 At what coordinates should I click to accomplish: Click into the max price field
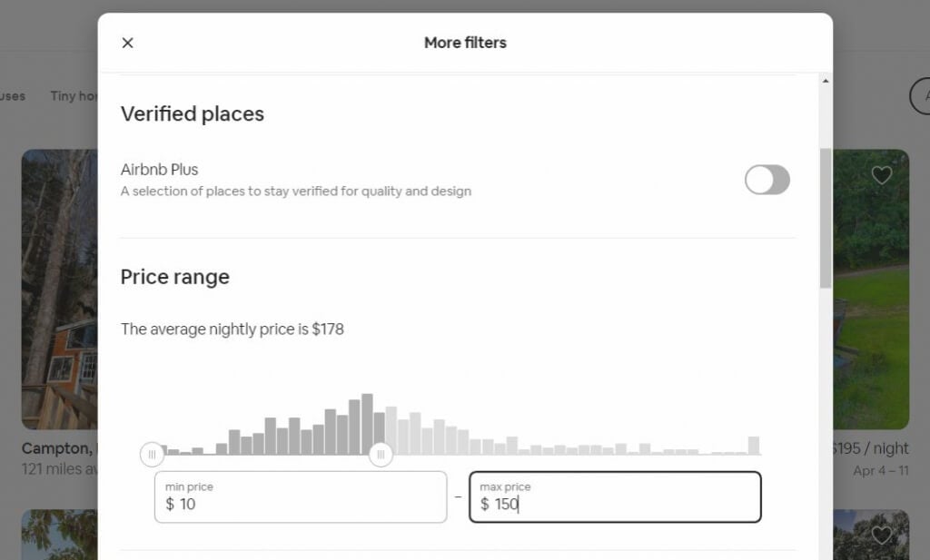click(615, 497)
